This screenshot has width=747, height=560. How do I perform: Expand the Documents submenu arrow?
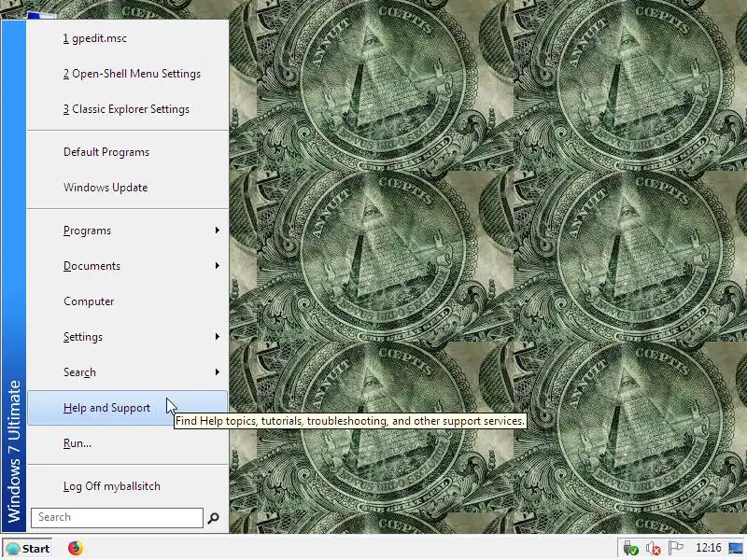pos(218,266)
